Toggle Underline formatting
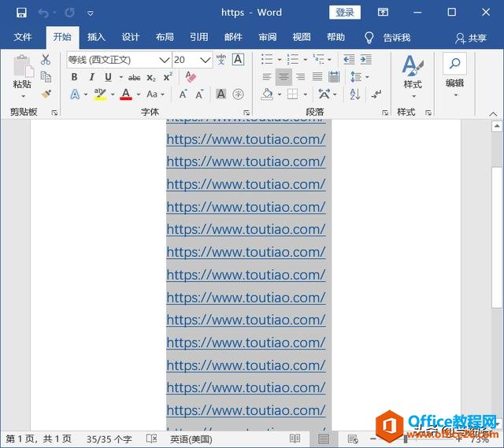 109,77
